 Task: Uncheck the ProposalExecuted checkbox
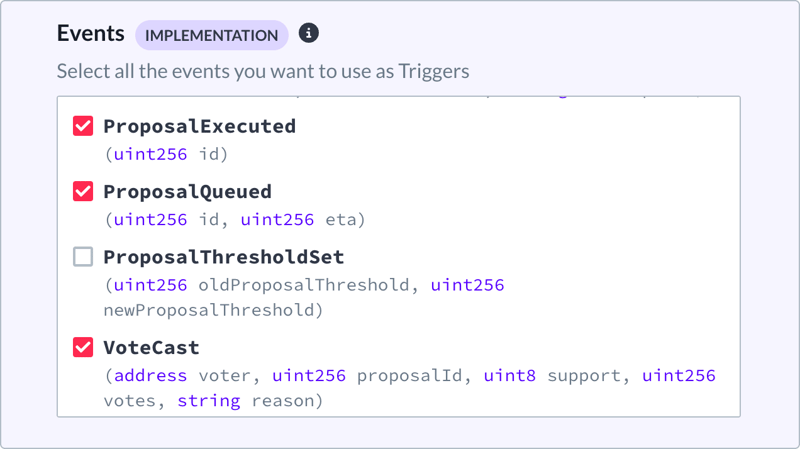click(83, 126)
